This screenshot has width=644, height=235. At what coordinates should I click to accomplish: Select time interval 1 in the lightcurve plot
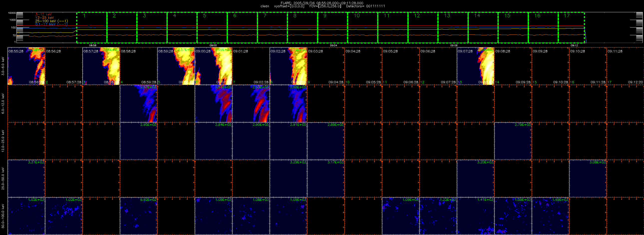coord(92,27)
